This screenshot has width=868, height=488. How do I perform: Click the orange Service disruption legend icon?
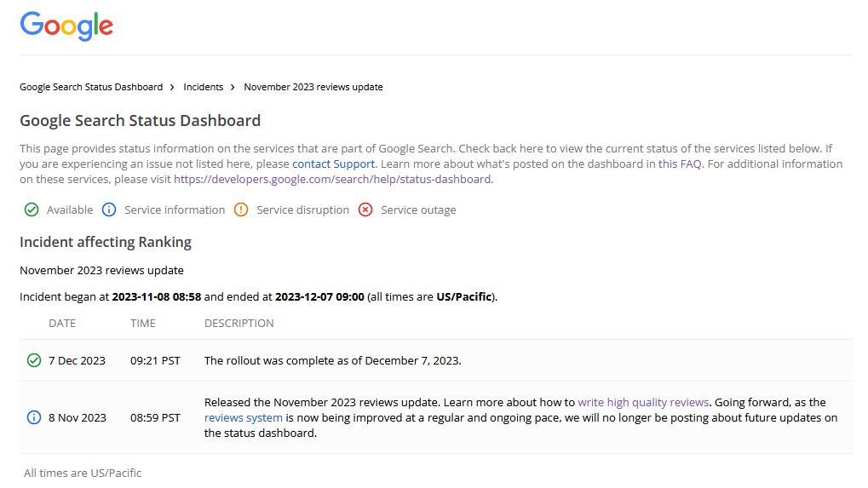241,210
